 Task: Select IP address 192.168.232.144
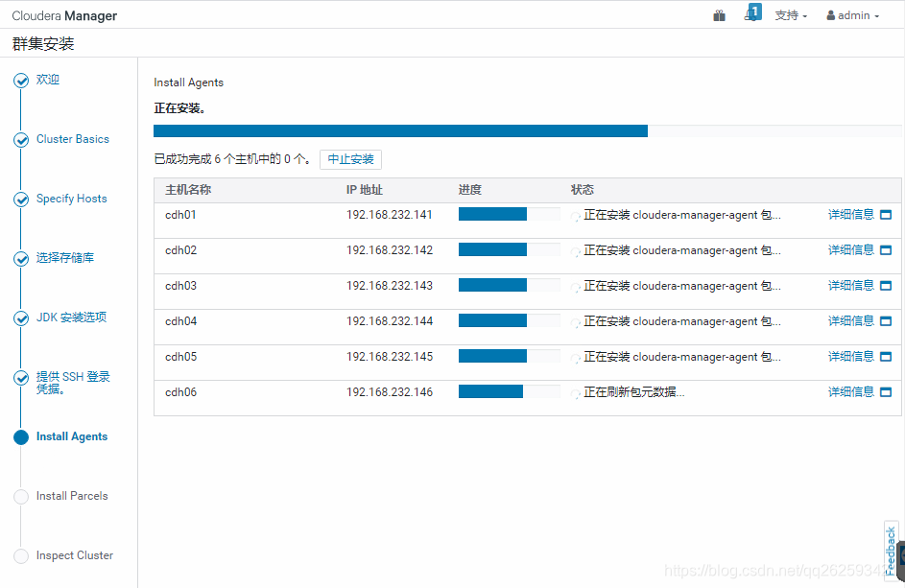click(x=390, y=321)
